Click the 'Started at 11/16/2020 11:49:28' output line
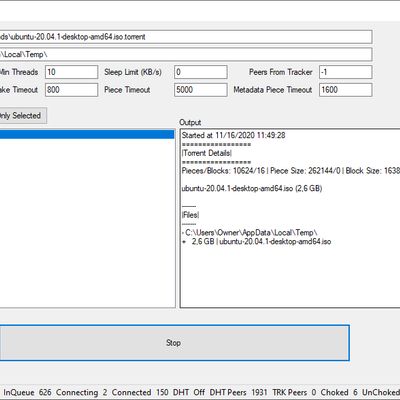 point(233,135)
